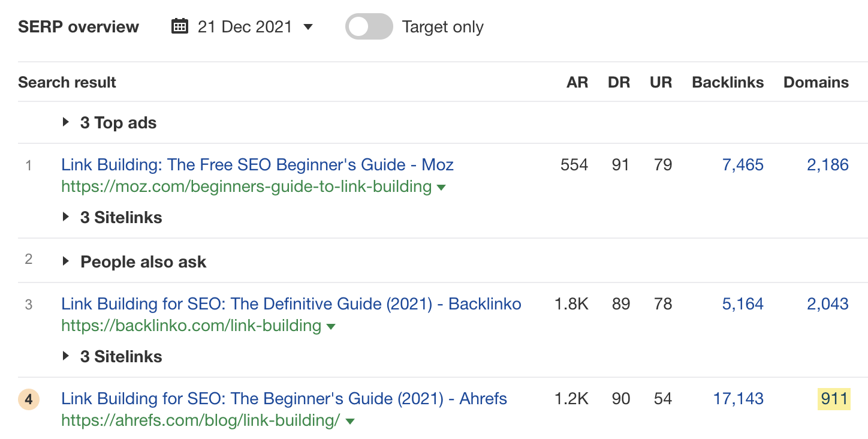Open the Backlinko Definitive Guide result link

pos(291,304)
